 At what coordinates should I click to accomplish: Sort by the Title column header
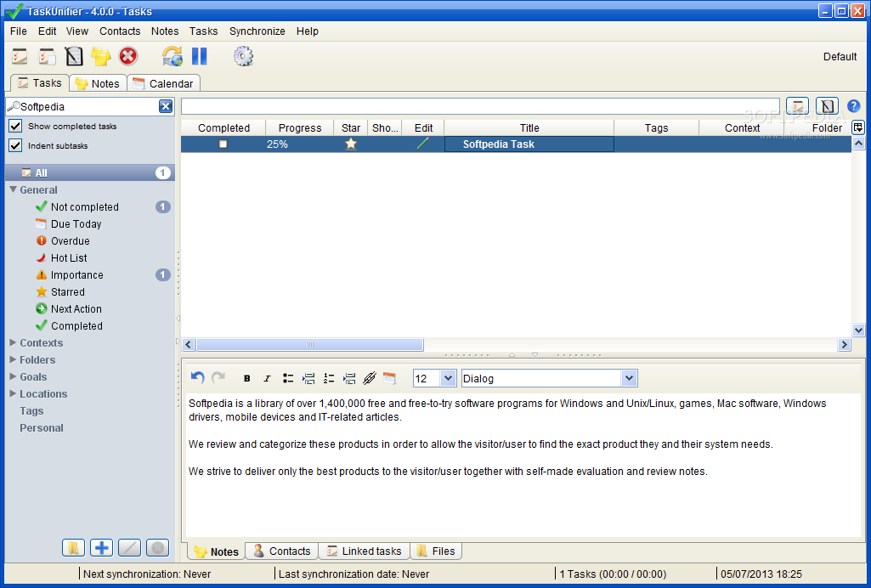(x=529, y=127)
